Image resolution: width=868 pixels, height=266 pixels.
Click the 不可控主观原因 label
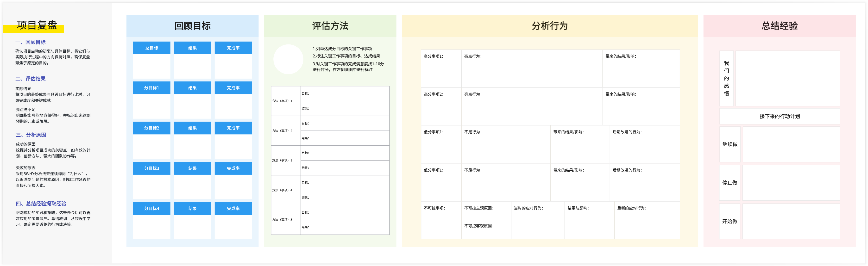click(x=479, y=208)
